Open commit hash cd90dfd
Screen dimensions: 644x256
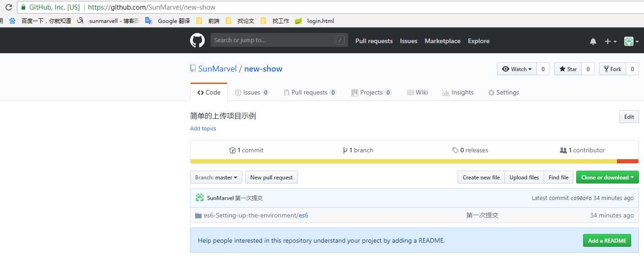[581, 198]
